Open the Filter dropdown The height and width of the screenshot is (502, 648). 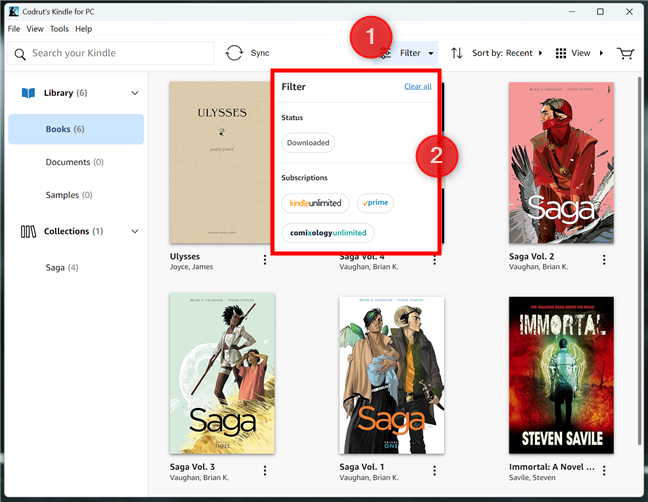[x=405, y=53]
